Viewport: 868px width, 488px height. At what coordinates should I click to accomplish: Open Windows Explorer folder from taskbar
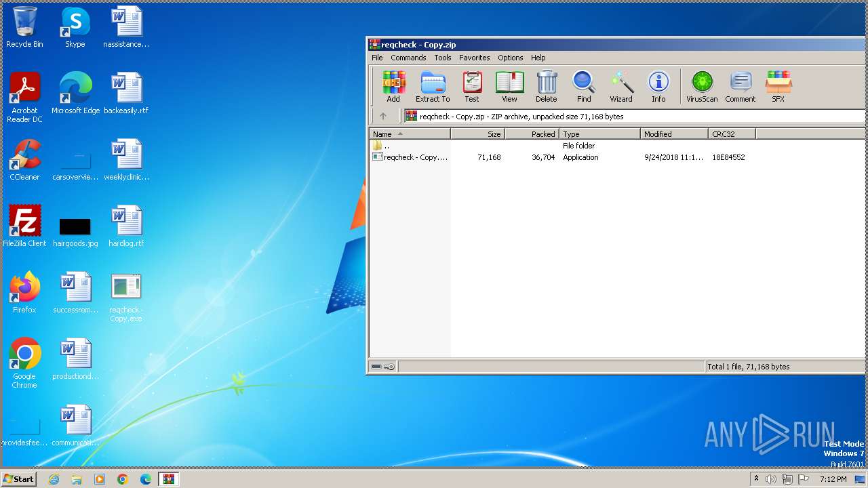click(77, 479)
